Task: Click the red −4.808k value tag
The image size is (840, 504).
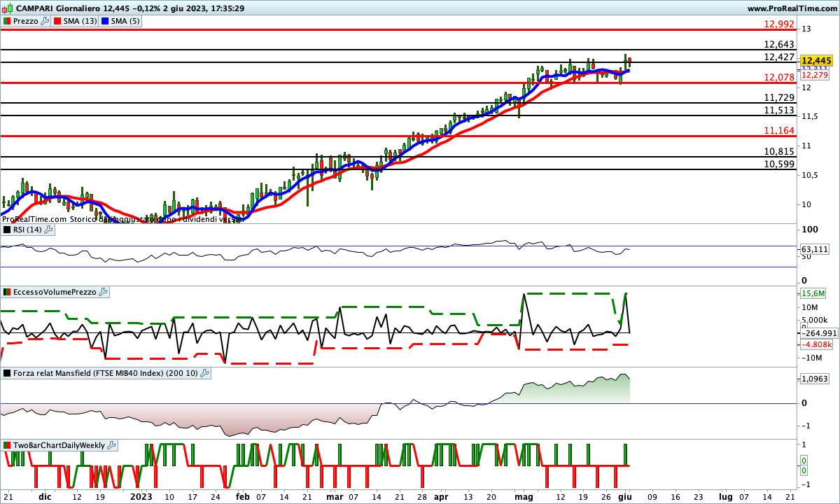Action: click(x=815, y=344)
